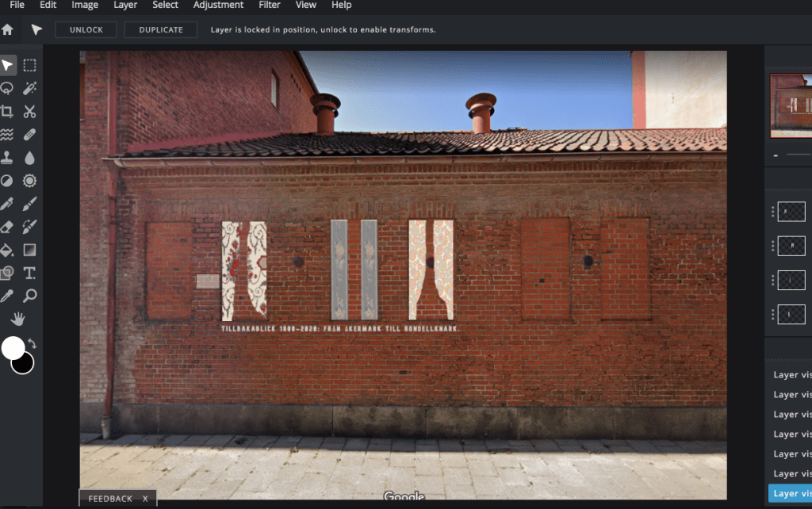The image size is (812, 509).
Task: Choose the Eraser tool
Action: point(7,227)
